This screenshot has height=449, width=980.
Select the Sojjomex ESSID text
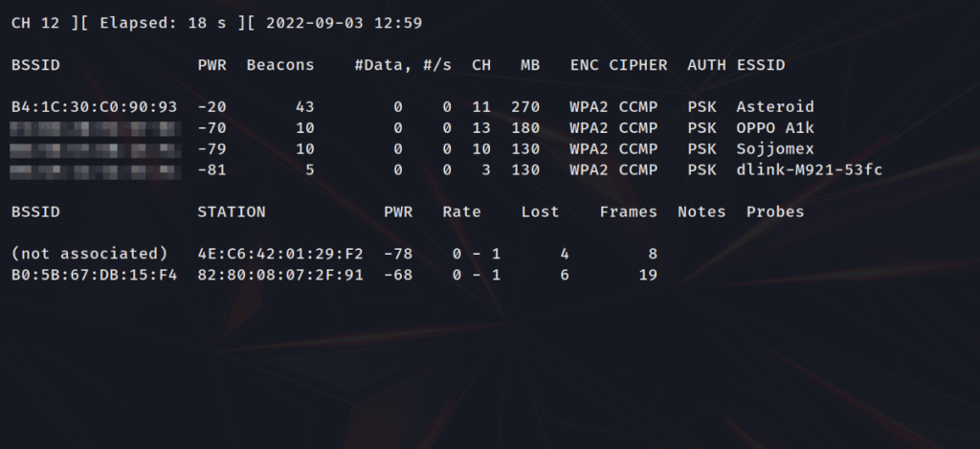[775, 148]
